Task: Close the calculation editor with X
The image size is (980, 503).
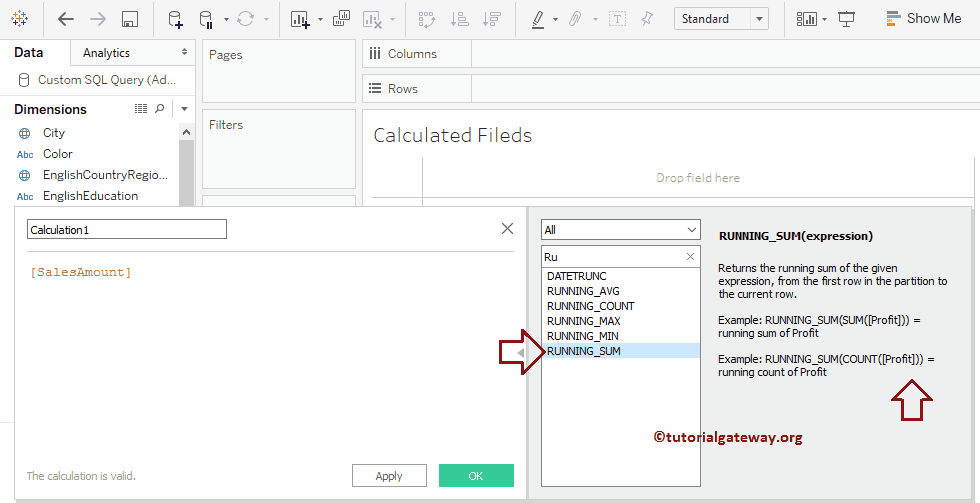Action: (508, 229)
